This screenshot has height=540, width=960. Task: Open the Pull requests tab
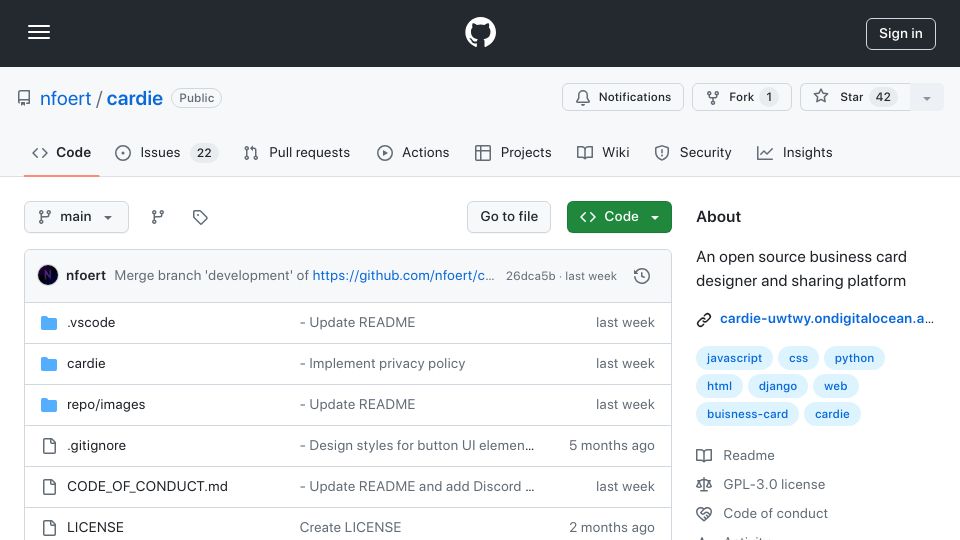point(297,152)
